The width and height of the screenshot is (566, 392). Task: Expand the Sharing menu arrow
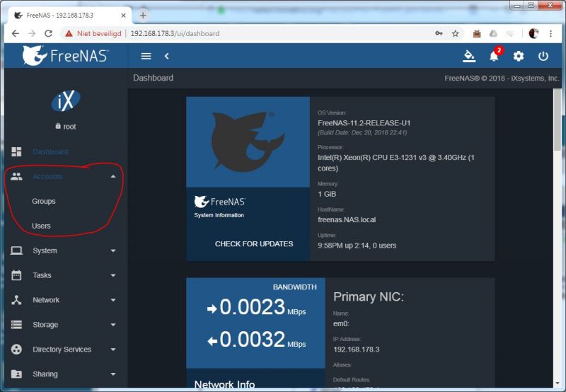113,374
